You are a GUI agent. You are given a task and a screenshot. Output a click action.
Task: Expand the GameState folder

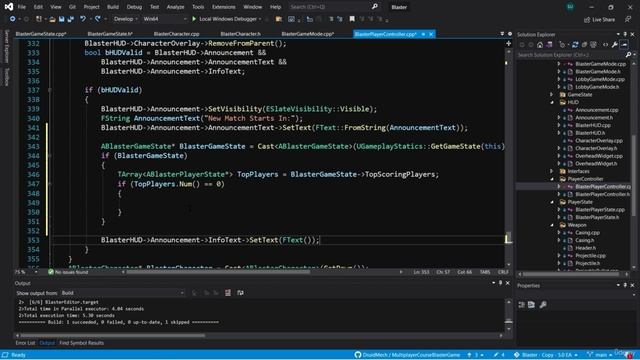[552, 95]
